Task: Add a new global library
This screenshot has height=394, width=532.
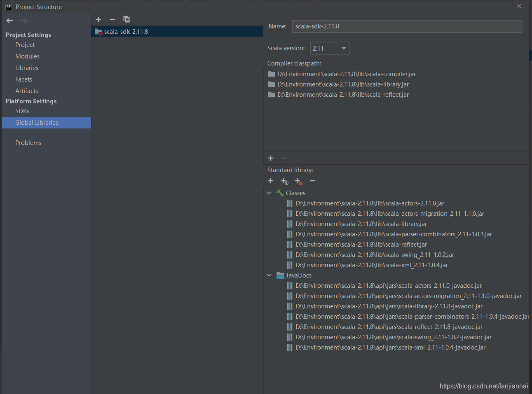Action: click(98, 19)
